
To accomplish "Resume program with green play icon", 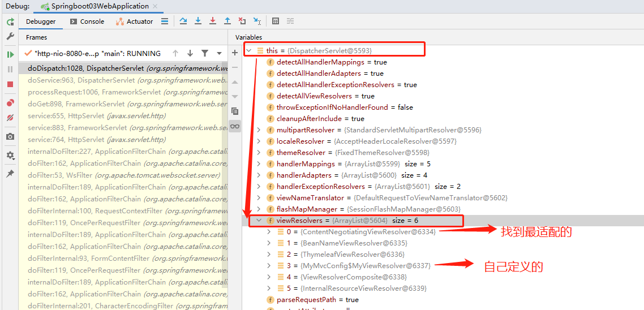I will [x=10, y=55].
